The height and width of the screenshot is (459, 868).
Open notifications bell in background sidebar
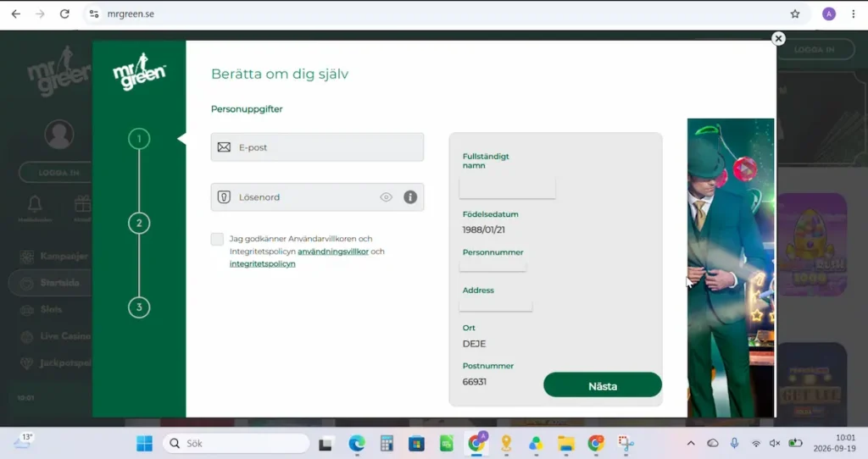(35, 203)
